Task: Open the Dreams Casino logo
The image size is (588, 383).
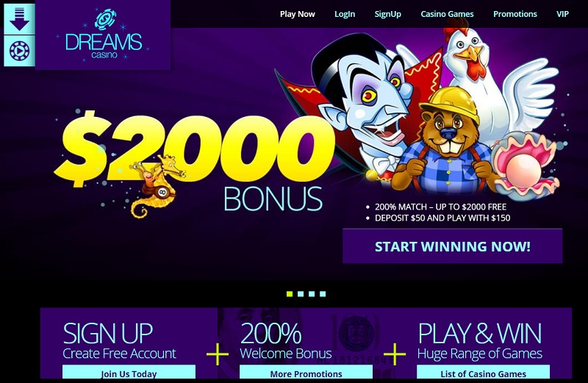Action: coord(104,35)
